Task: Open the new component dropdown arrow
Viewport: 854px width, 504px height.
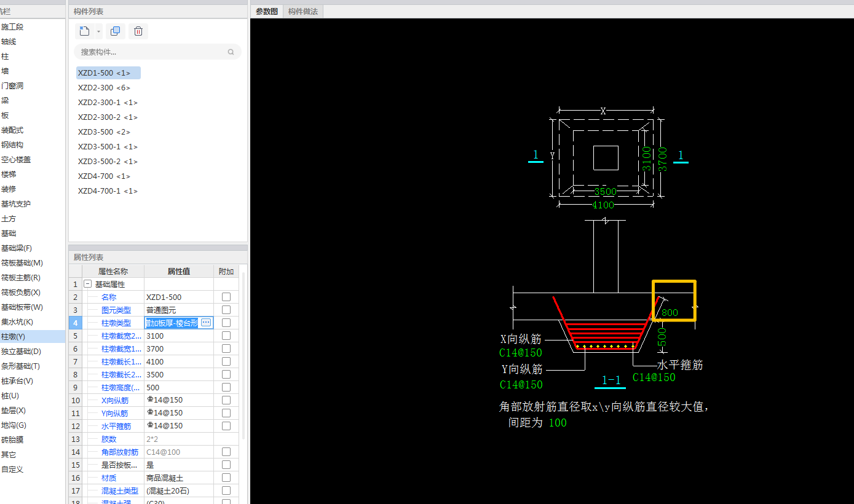Action: pos(98,32)
